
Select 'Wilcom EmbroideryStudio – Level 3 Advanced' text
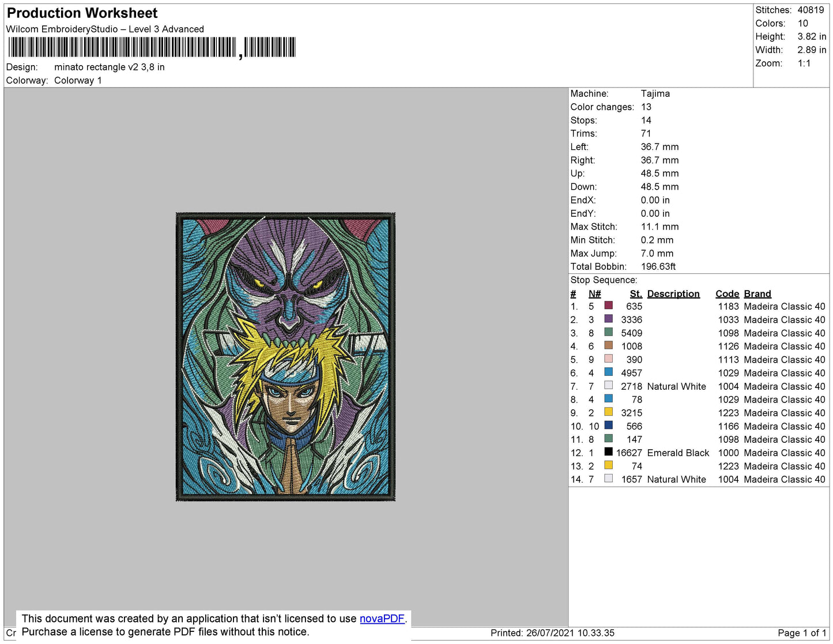pyautogui.click(x=105, y=29)
